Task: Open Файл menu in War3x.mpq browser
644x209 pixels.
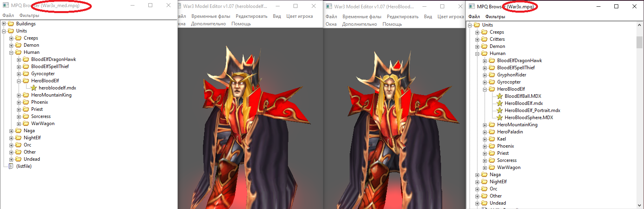Action: click(474, 17)
